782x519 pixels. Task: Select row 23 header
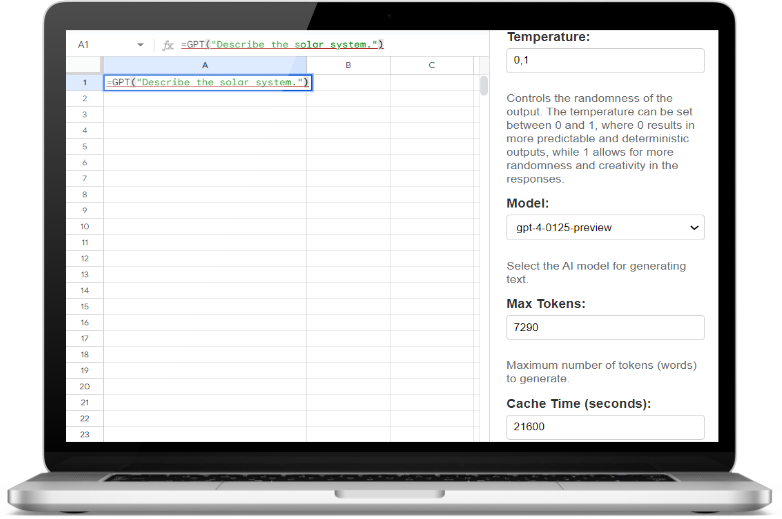coord(85,434)
